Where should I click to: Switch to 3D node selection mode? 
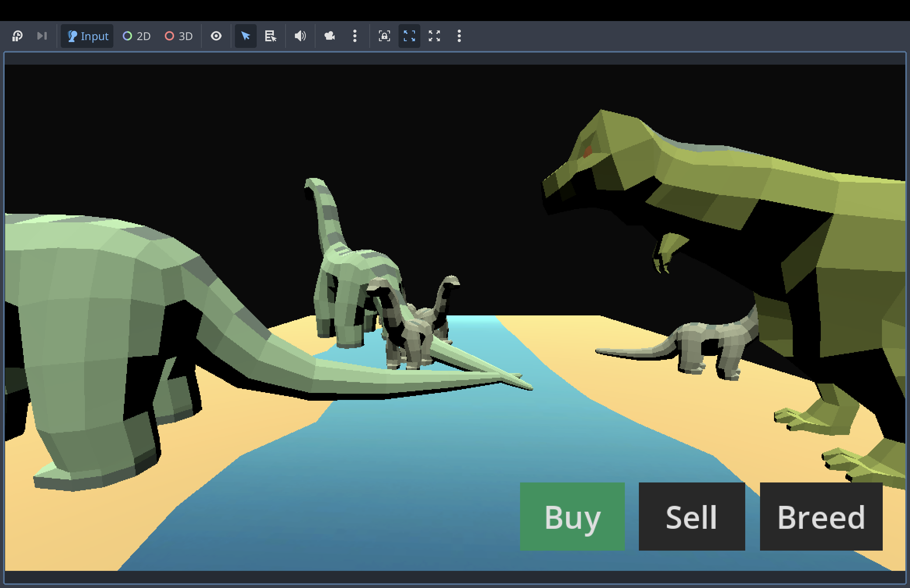click(x=179, y=36)
